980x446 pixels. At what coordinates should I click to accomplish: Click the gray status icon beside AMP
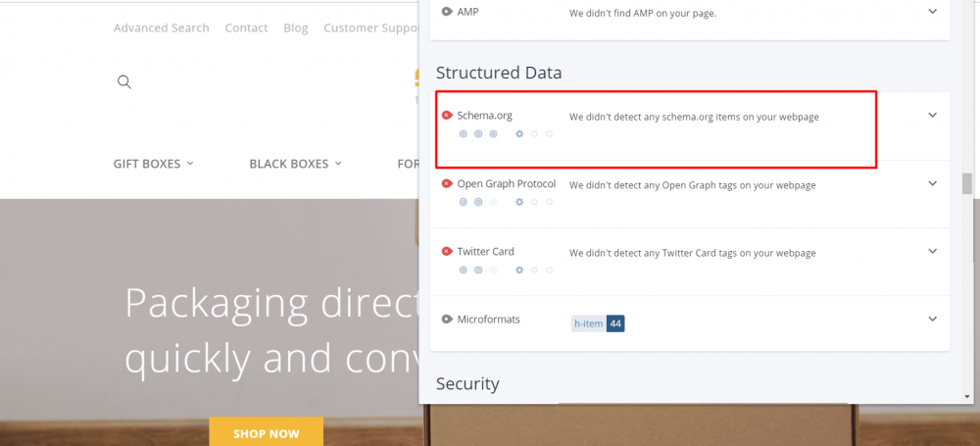pyautogui.click(x=447, y=11)
